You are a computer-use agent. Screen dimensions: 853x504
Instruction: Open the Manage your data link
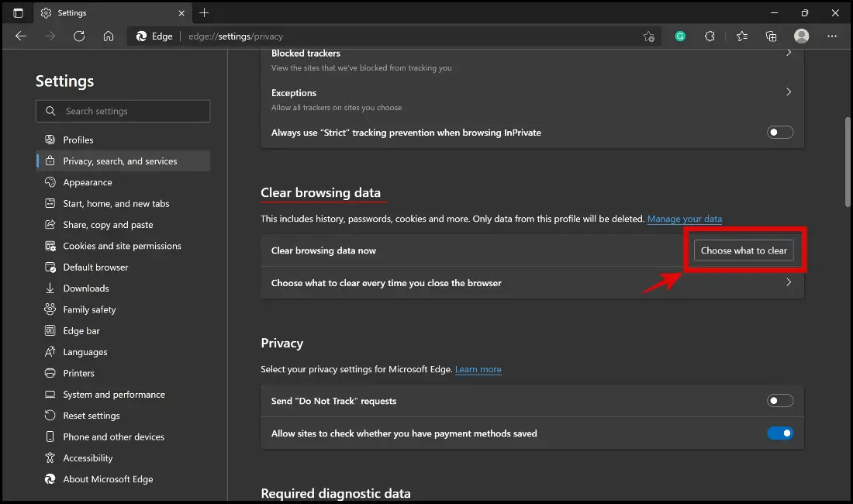click(685, 219)
